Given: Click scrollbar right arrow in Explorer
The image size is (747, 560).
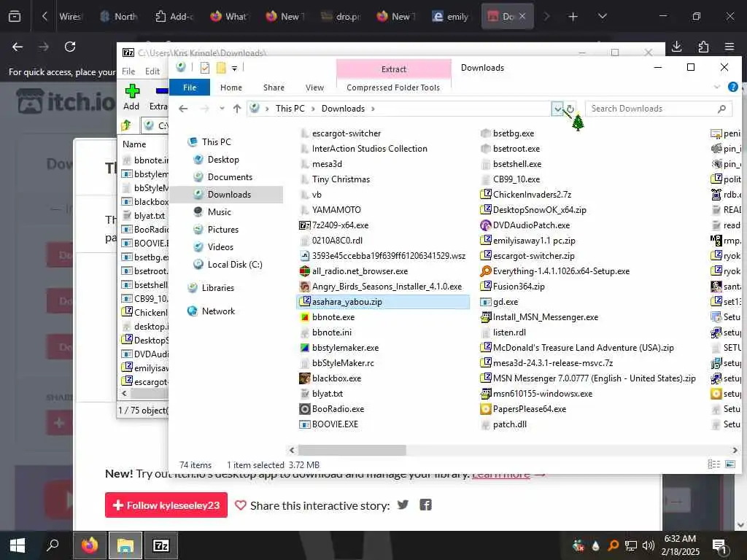Looking at the screenshot, I should coord(735,450).
